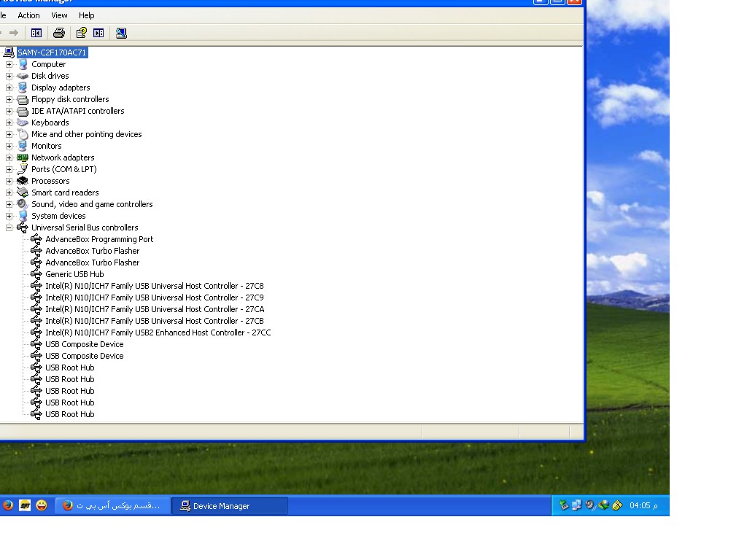This screenshot has height=560, width=747.
Task: Click the toolbar icon right of Properties
Action: tap(98, 33)
